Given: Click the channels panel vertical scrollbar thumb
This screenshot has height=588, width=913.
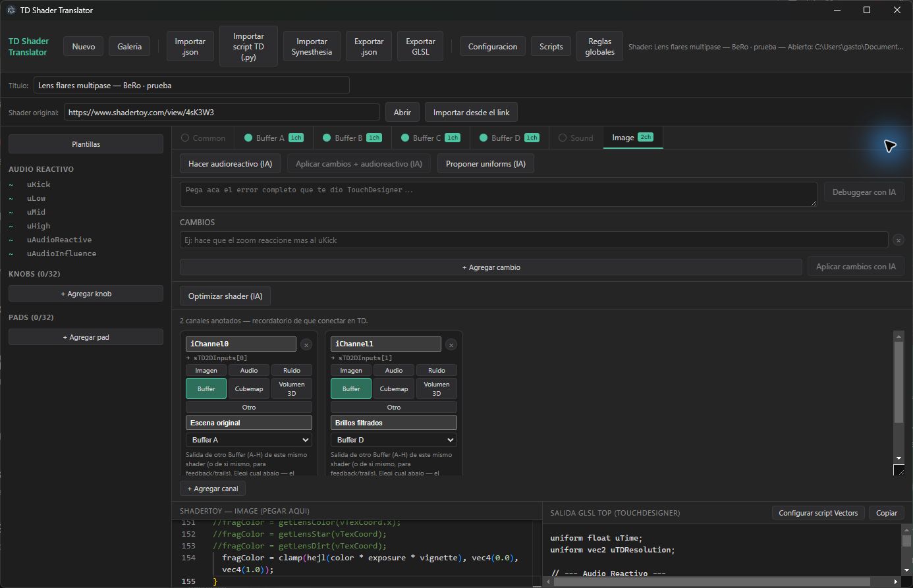Looking at the screenshot, I should [x=899, y=383].
